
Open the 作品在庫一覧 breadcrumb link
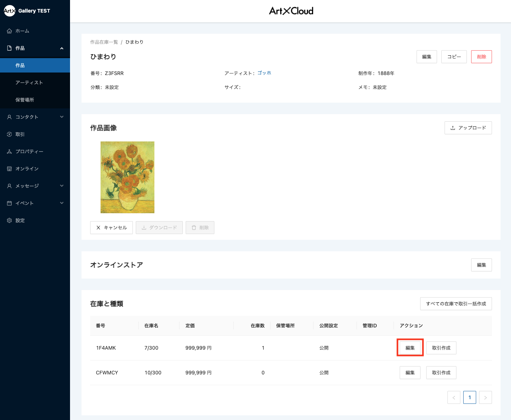[x=104, y=42]
